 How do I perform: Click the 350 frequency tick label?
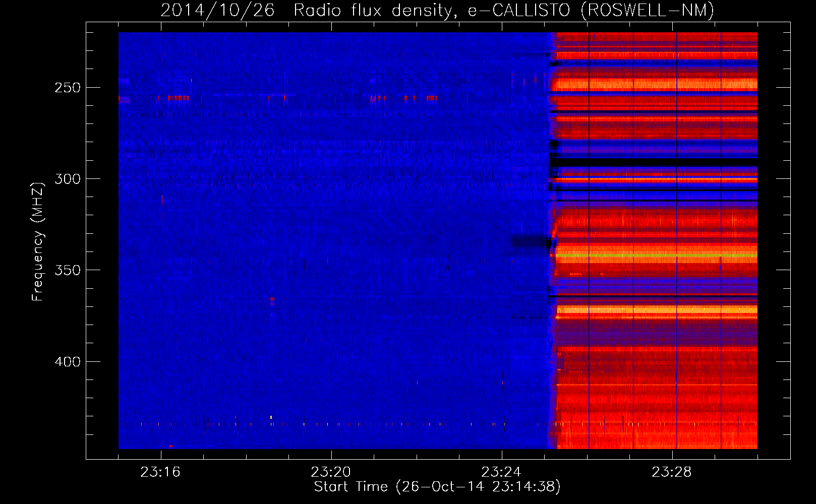(68, 270)
